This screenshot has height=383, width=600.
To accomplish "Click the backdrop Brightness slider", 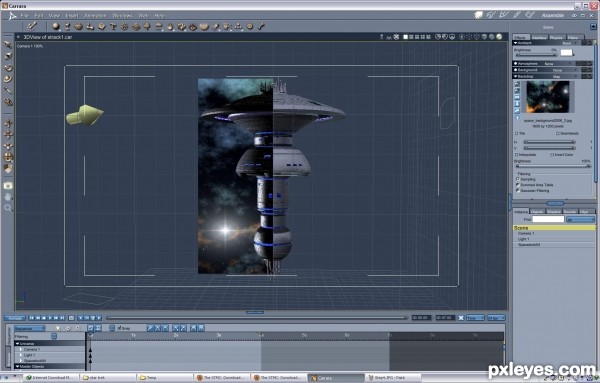I will tap(553, 166).
